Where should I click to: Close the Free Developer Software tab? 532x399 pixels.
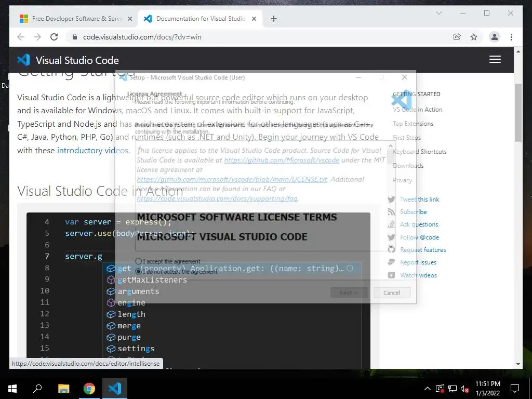point(129,19)
